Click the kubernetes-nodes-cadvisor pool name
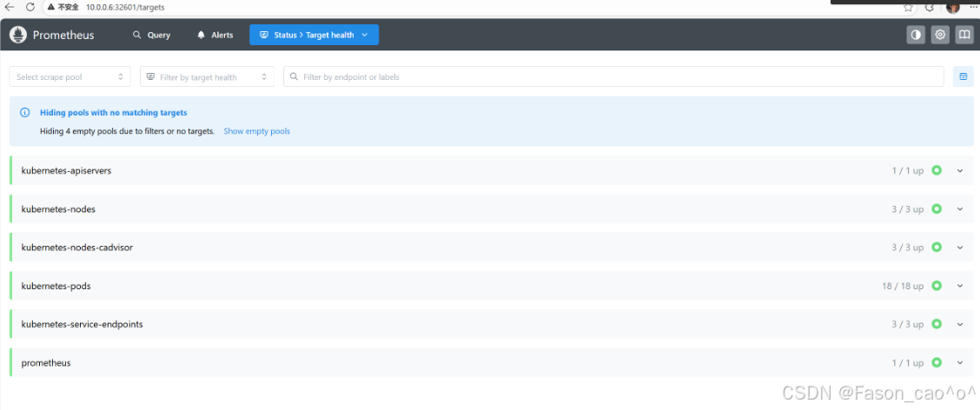 [76, 248]
